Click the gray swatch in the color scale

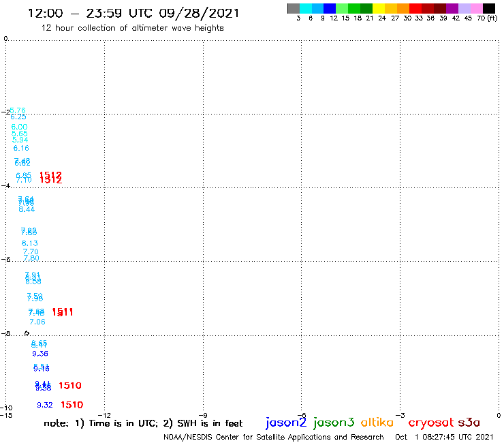[x=294, y=8]
